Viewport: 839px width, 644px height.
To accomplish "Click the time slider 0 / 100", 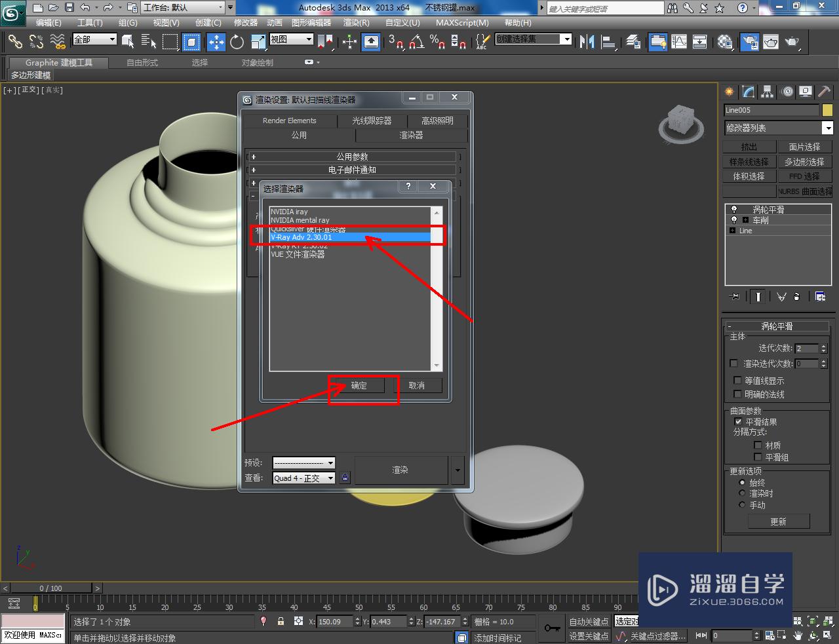I will tap(51, 588).
